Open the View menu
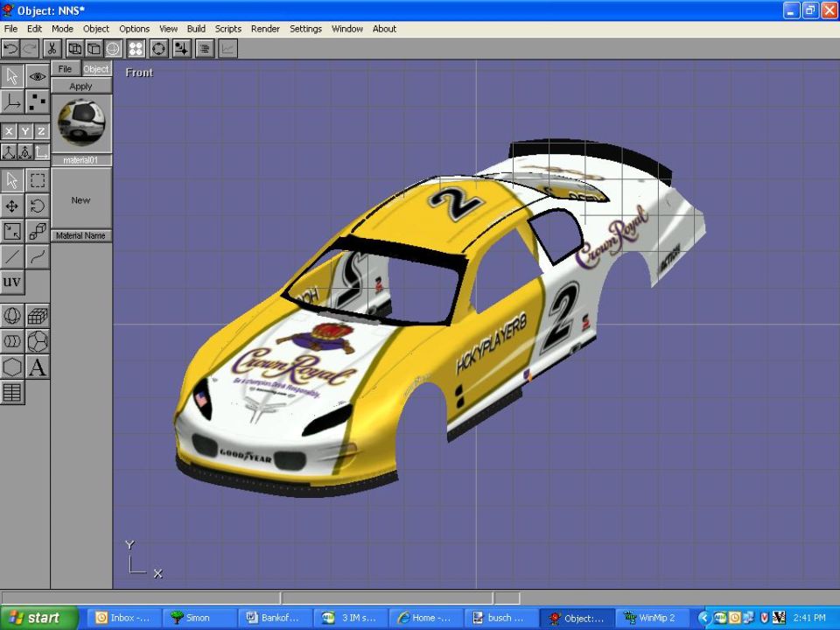This screenshot has width=840, height=630. [x=168, y=29]
